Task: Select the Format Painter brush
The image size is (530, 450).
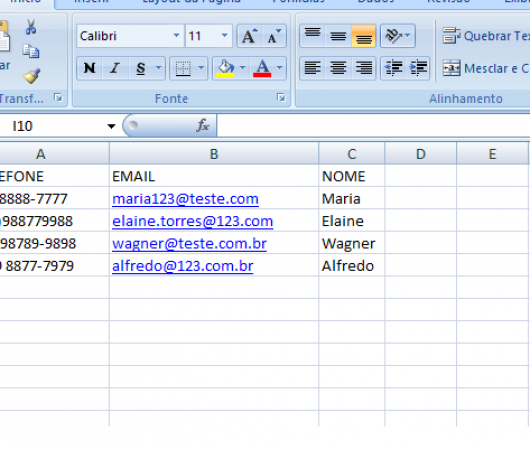Action: (x=31, y=76)
